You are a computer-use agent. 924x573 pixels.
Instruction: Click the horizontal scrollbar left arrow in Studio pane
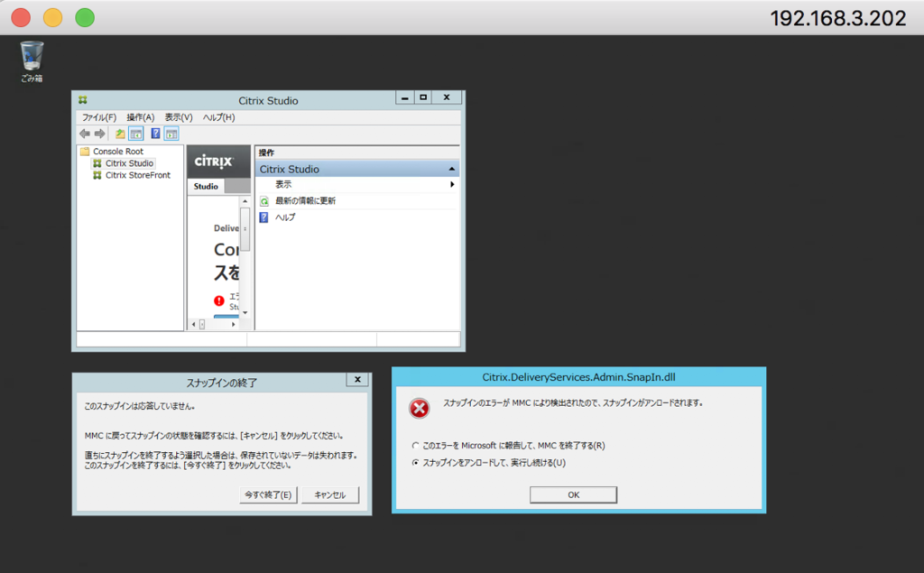[x=193, y=324]
